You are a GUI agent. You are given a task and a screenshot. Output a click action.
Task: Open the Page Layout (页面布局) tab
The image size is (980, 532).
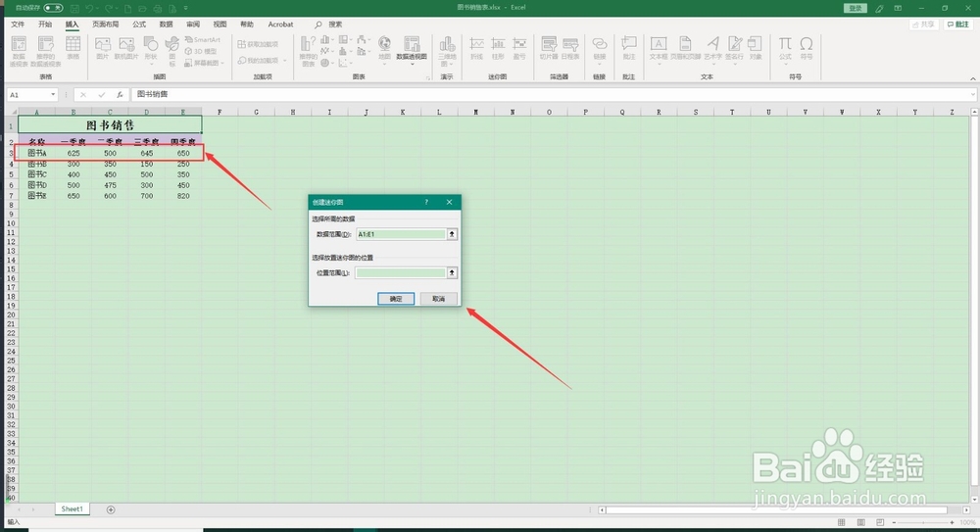pos(106,24)
